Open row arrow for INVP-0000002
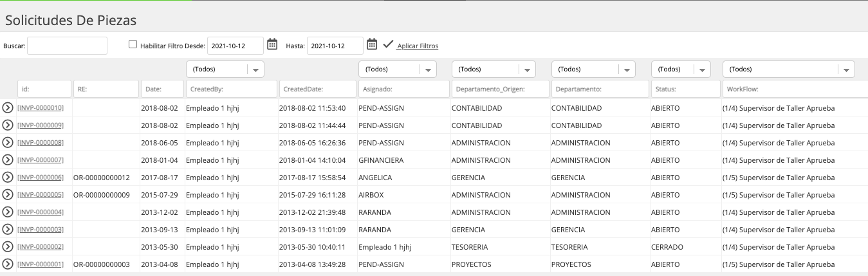The height and width of the screenshot is (276, 868). tap(8, 247)
